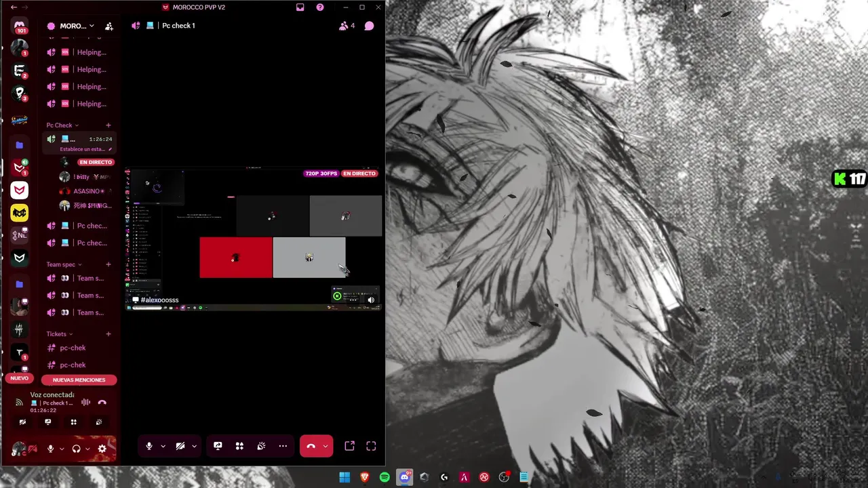The height and width of the screenshot is (488, 868).
Task: Enter full screen for the call
Action: tap(371, 446)
